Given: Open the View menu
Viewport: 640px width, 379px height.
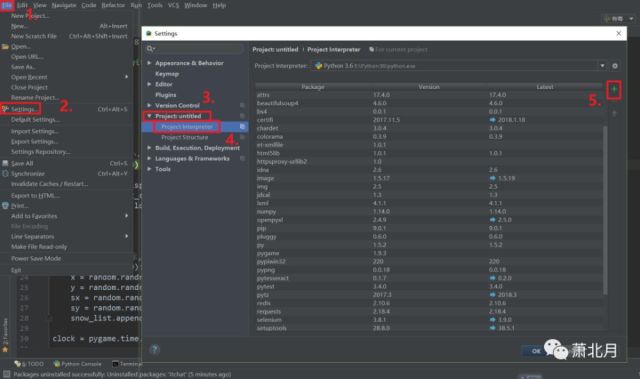Looking at the screenshot, I should tap(40, 5).
